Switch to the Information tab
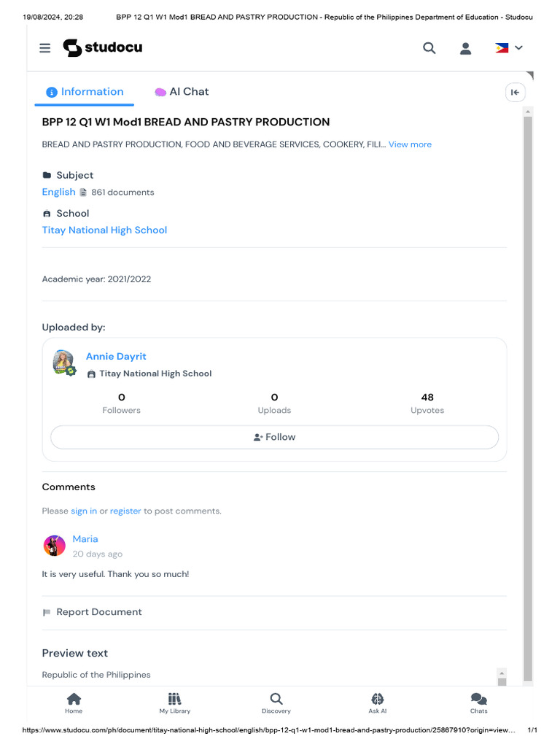The image size is (560, 747). pyautogui.click(x=85, y=92)
